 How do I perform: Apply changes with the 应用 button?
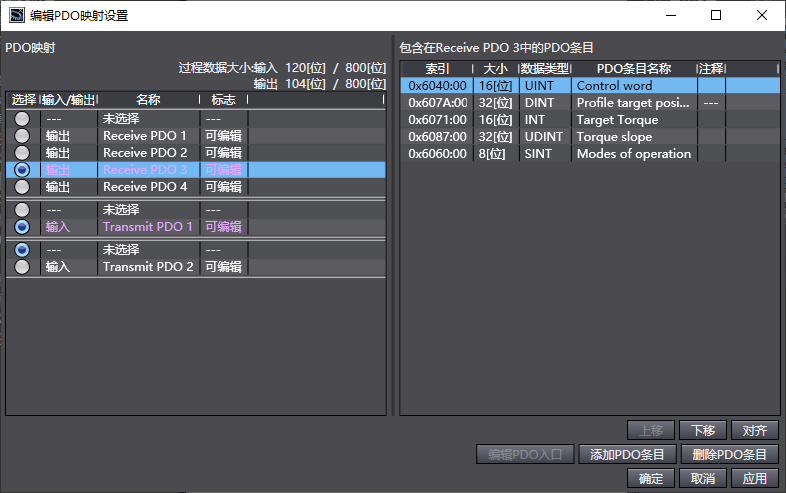[x=755, y=478]
